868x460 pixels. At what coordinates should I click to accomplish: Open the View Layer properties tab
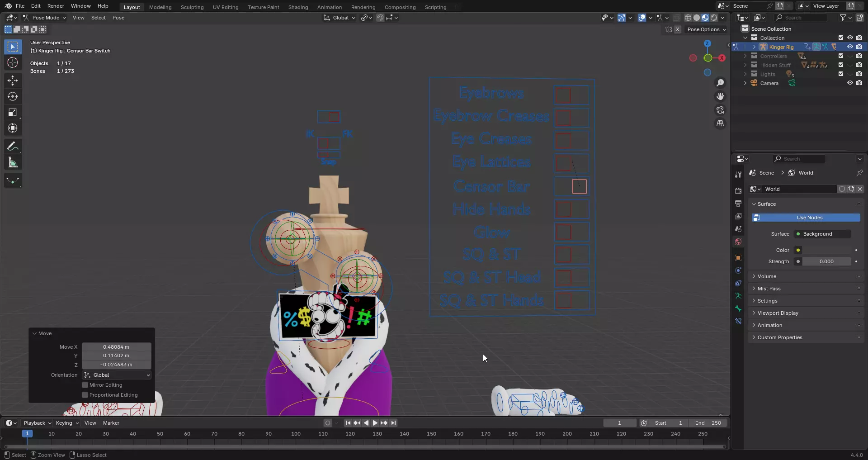pos(738,216)
